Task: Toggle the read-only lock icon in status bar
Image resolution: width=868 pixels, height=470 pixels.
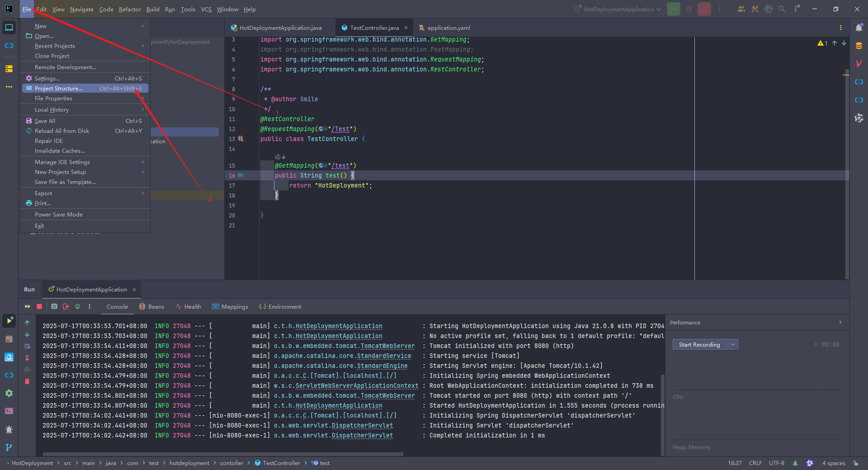Action: coord(856,463)
